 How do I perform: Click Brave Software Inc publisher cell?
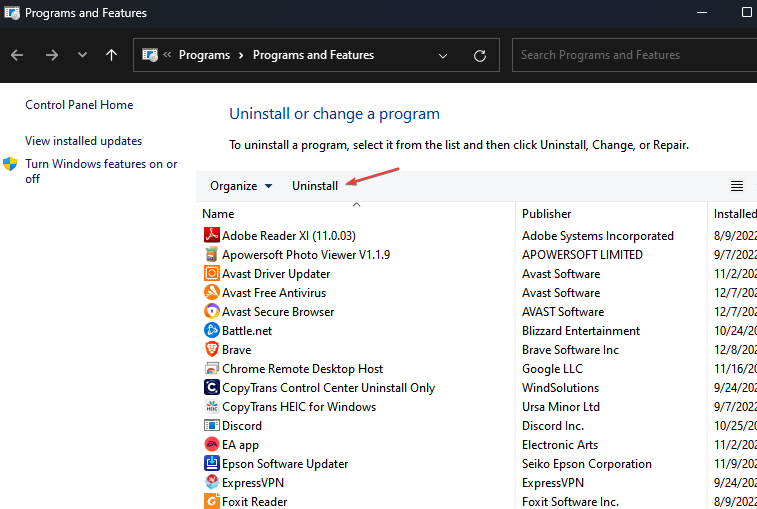click(570, 350)
